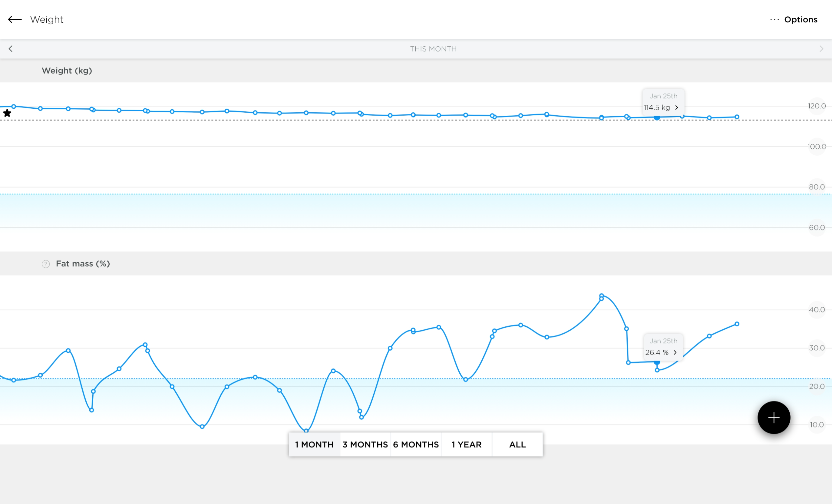
Task: Go to next month with right chevron
Action: [821, 49]
